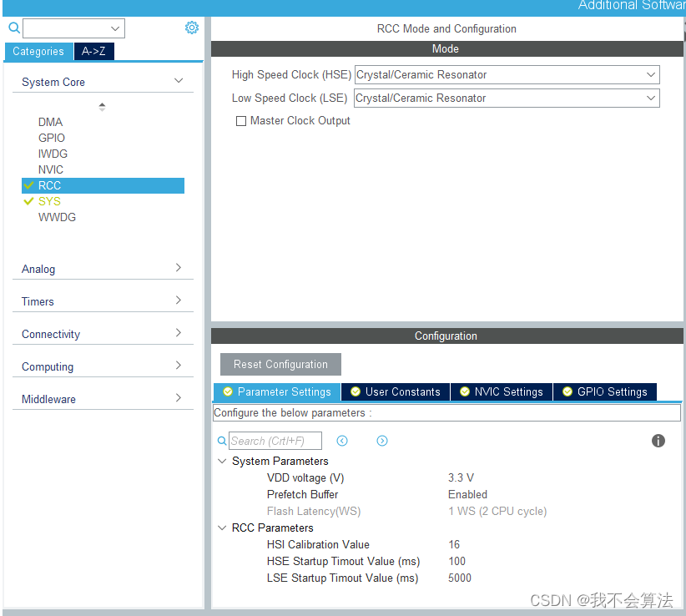Open the High Speed Clock (HSE) dropdown

507,75
